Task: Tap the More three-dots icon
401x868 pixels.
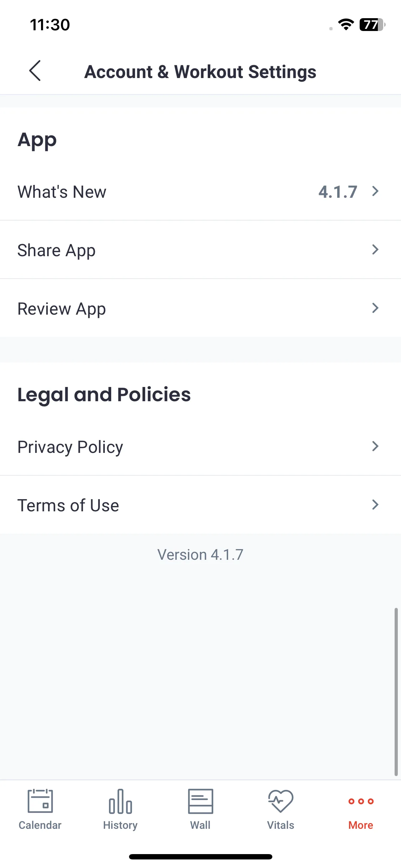Action: [x=361, y=801]
